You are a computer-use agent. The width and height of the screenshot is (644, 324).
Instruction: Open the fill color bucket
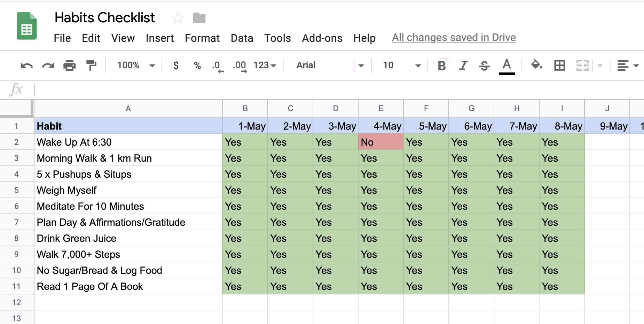point(536,65)
